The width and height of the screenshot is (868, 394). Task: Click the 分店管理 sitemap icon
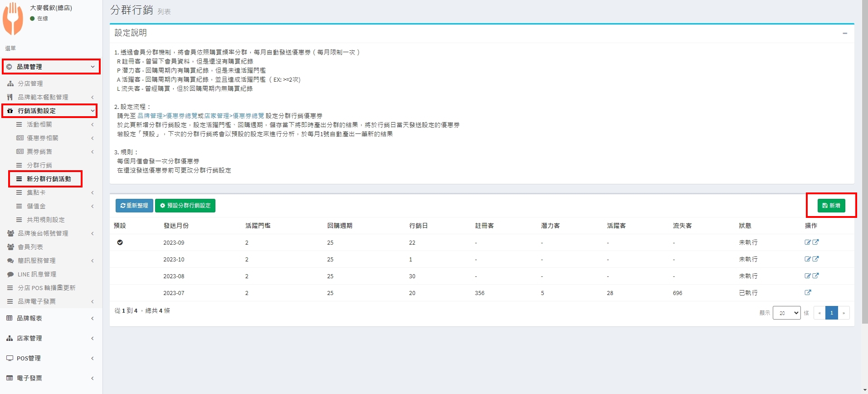click(10, 84)
